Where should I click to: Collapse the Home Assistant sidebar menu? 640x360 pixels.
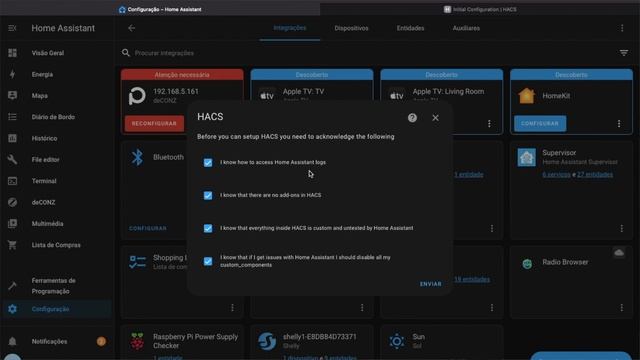pos(12,28)
